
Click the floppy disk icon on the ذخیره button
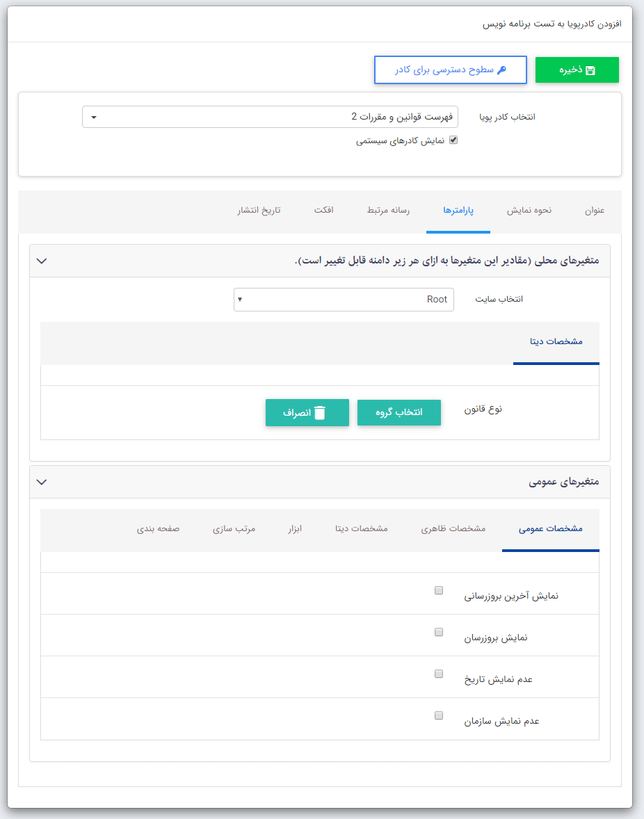590,70
